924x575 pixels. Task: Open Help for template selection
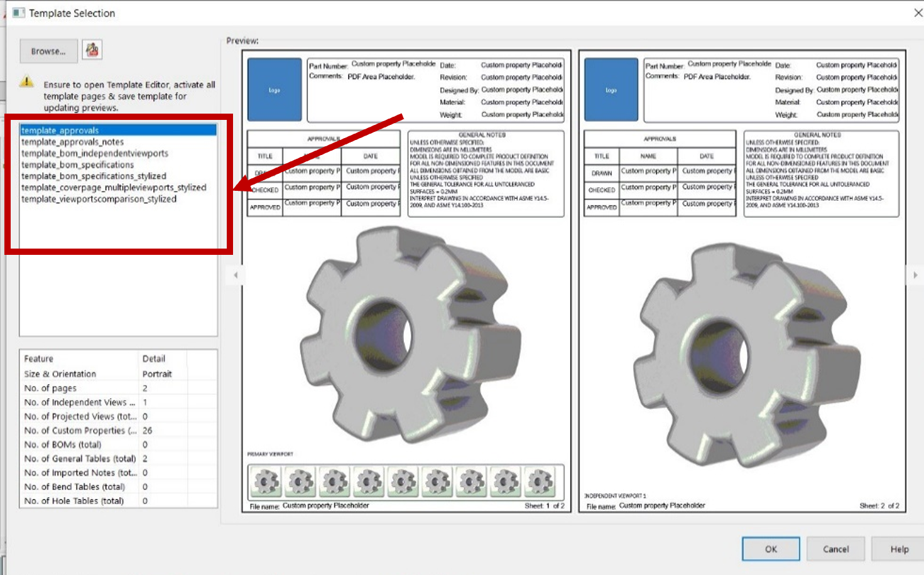[x=899, y=549]
